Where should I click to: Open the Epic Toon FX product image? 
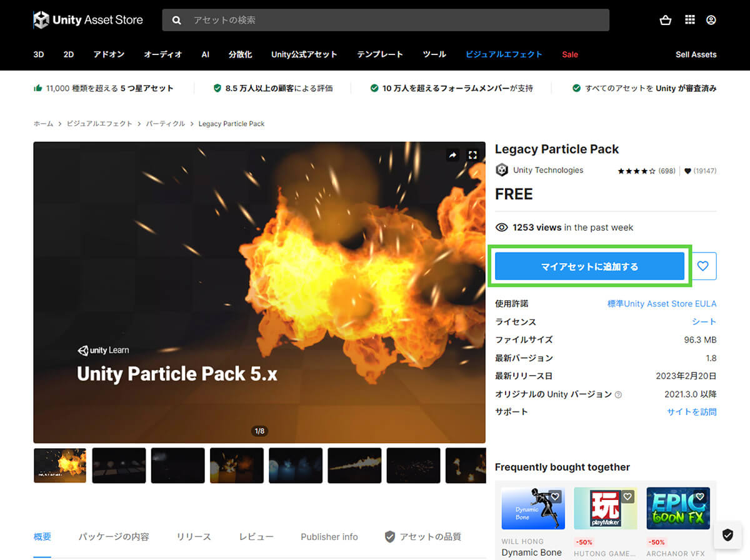pos(678,509)
